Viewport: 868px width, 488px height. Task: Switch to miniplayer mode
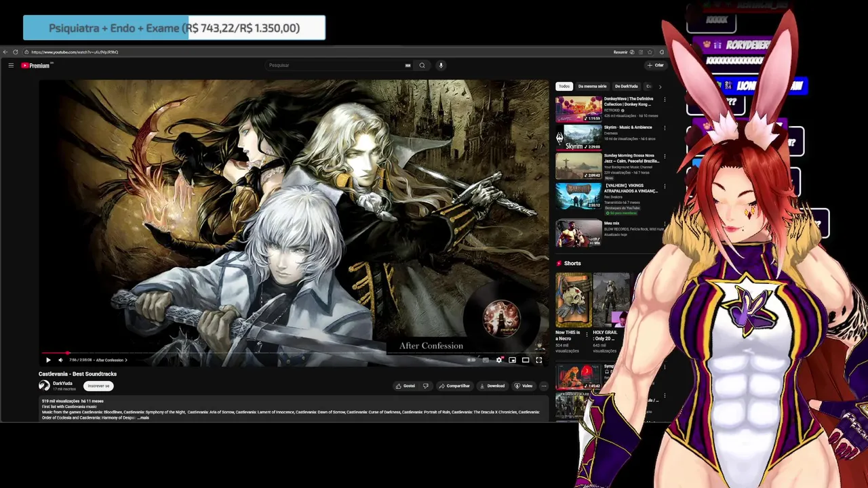[512, 360]
